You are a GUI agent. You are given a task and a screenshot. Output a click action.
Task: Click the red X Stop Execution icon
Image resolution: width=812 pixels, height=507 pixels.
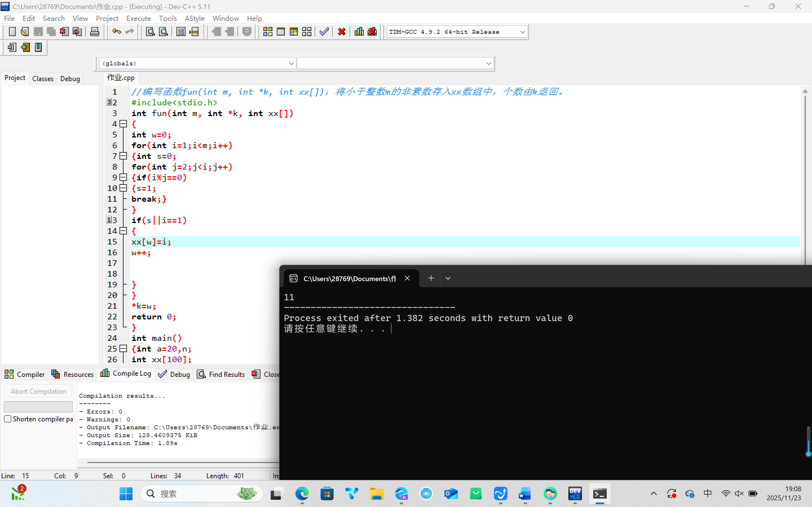pos(342,32)
